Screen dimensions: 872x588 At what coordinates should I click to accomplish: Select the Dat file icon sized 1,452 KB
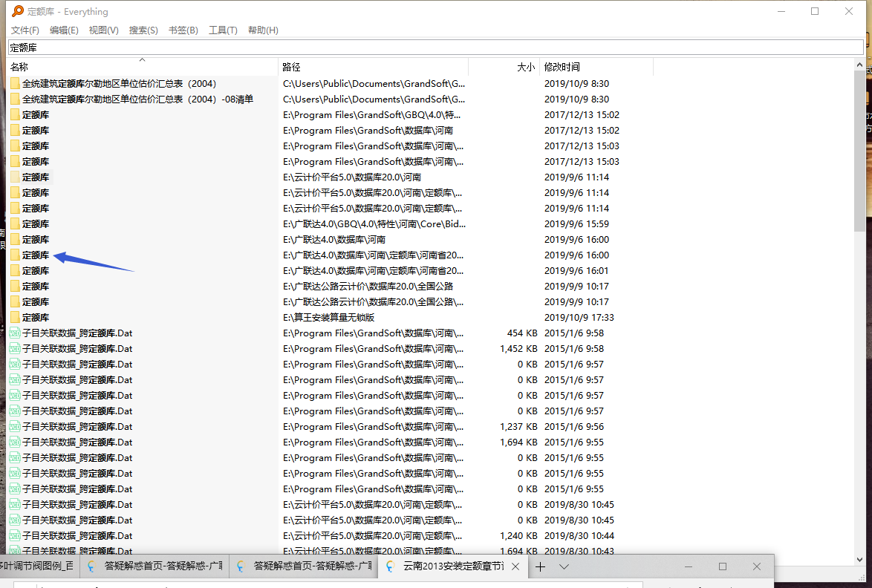[15, 348]
